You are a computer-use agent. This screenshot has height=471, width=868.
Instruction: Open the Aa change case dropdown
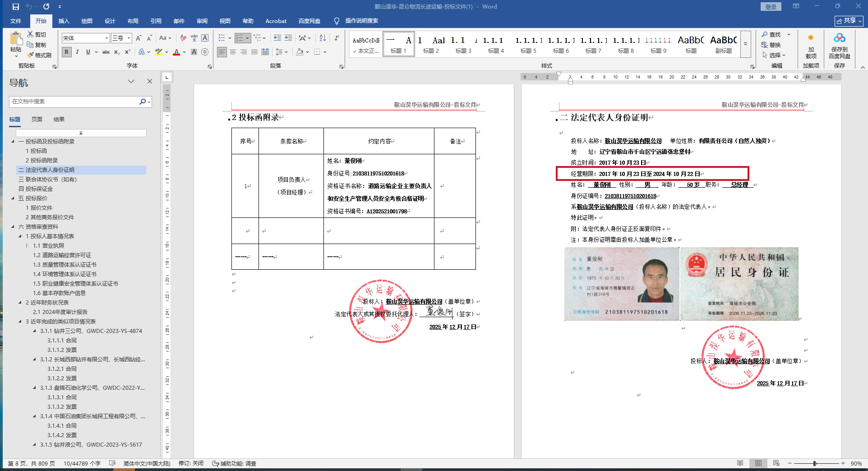point(165,38)
